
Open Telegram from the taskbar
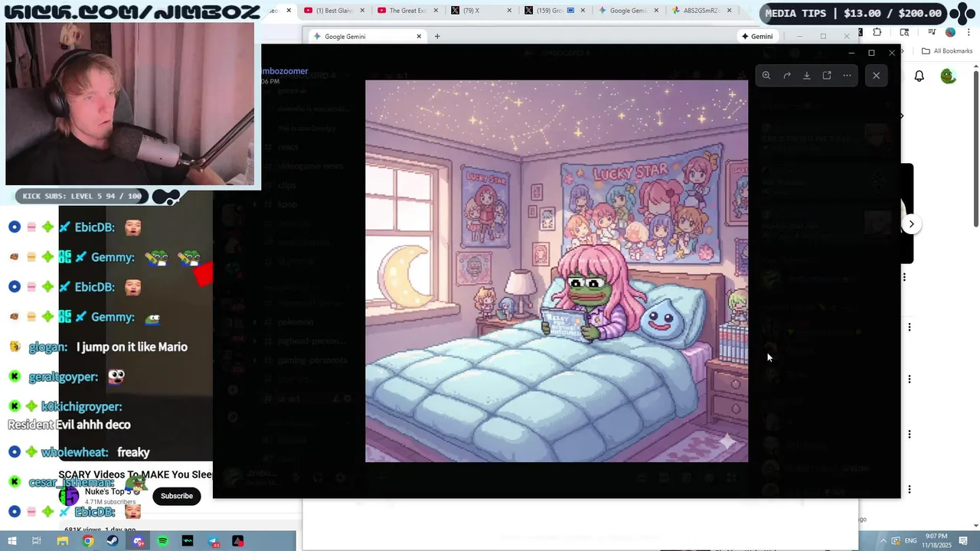point(213,541)
